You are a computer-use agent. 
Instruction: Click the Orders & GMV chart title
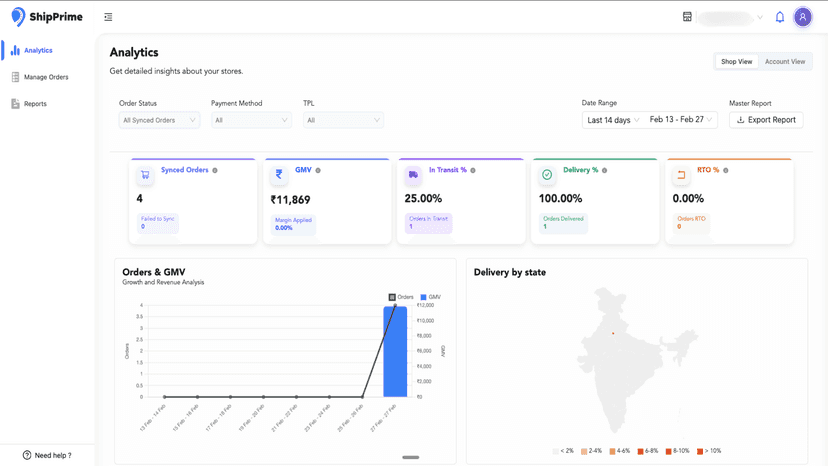coord(154,272)
